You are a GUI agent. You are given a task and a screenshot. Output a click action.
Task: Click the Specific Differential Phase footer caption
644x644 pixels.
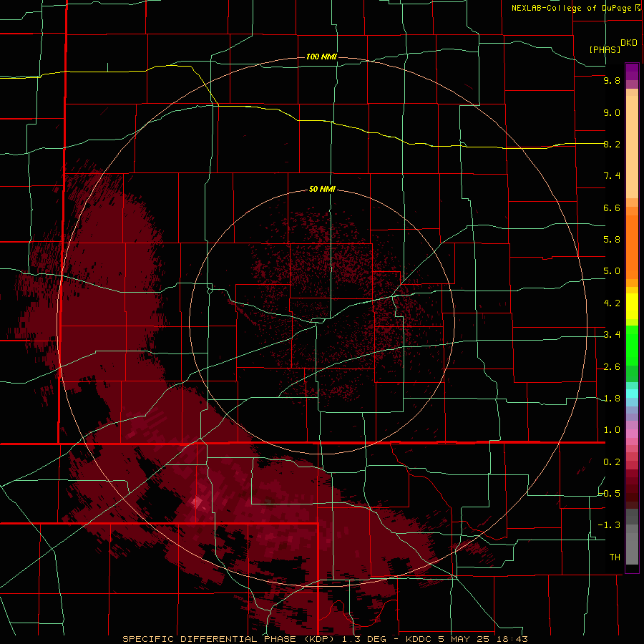(325, 639)
